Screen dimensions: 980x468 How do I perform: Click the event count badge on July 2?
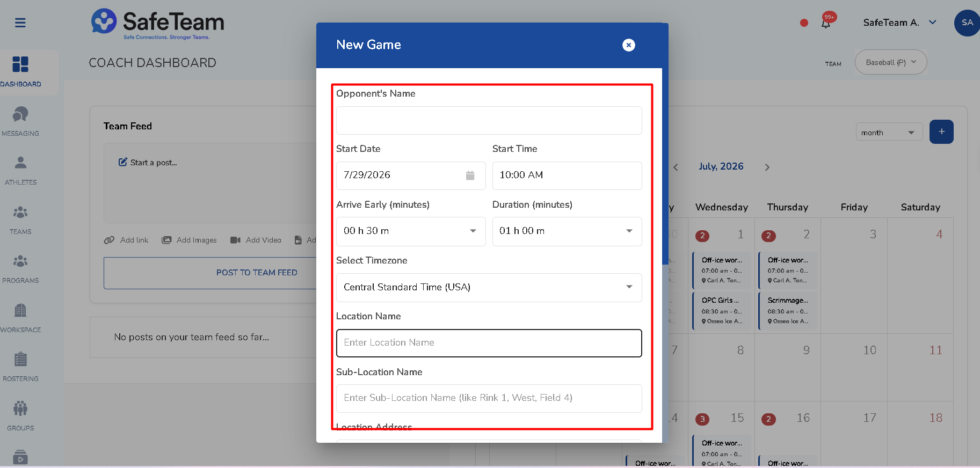pyautogui.click(x=768, y=236)
